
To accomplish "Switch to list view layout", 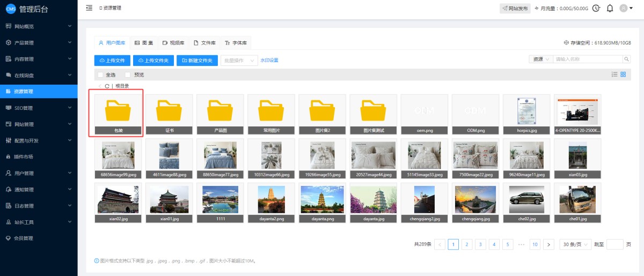I will [x=614, y=74].
